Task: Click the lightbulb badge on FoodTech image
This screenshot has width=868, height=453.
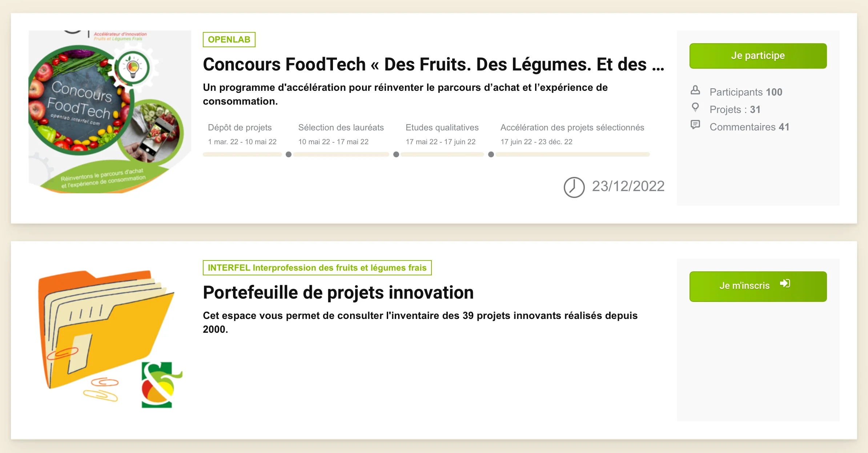Action: coord(132,67)
